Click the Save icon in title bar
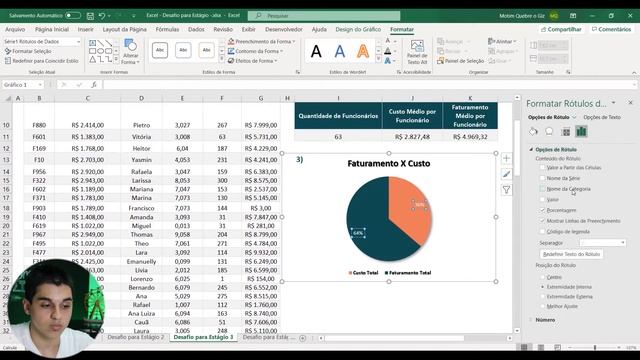This screenshot has height=360, width=640. point(90,16)
